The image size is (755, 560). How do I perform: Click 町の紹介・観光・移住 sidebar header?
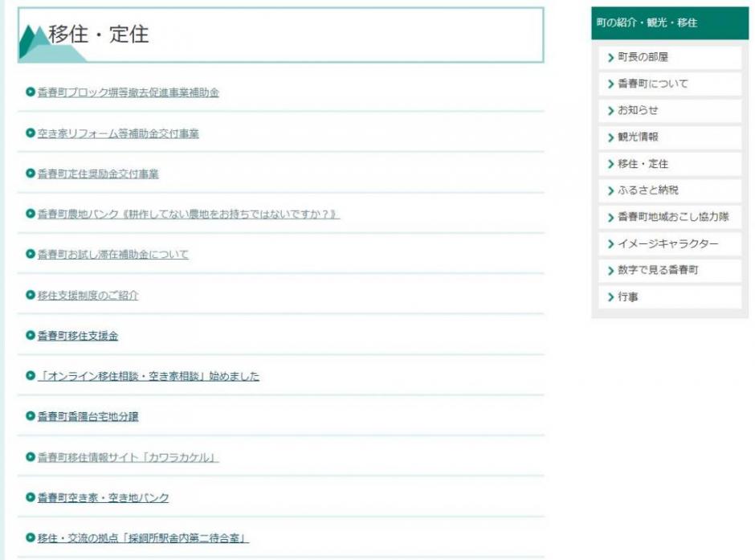[x=670, y=23]
